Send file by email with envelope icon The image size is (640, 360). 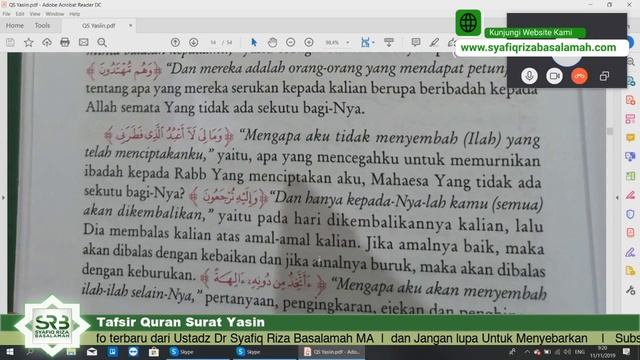83,42
